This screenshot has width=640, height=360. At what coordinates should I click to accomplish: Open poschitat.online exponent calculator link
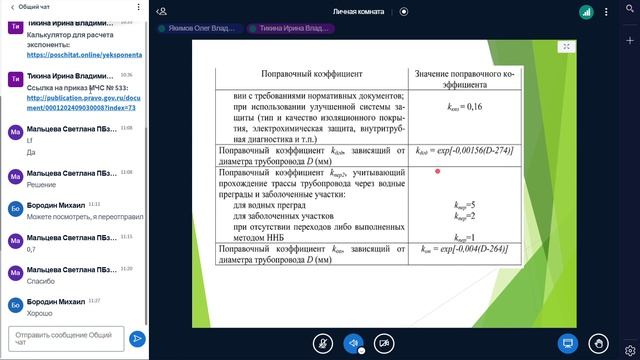84,55
